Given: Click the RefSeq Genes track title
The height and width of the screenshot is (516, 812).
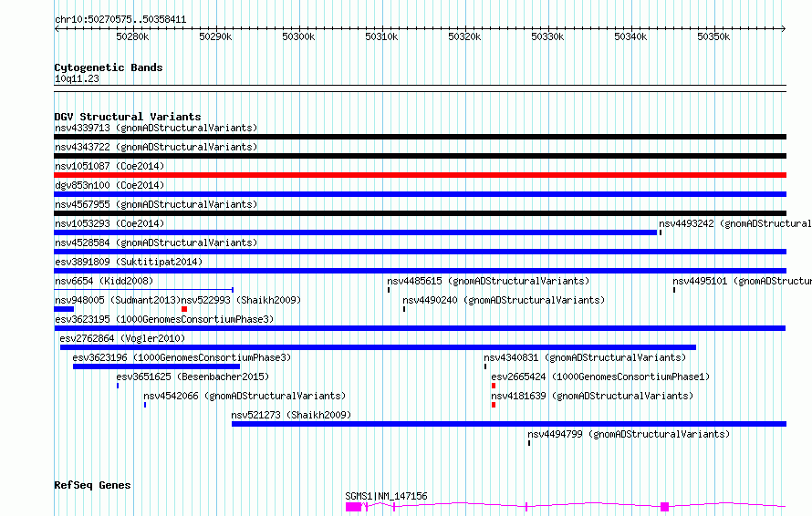Looking at the screenshot, I should (x=92, y=486).
